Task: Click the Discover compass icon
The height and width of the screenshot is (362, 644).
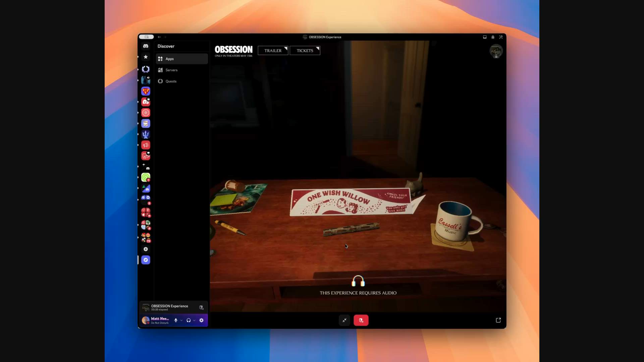Action: point(146,260)
